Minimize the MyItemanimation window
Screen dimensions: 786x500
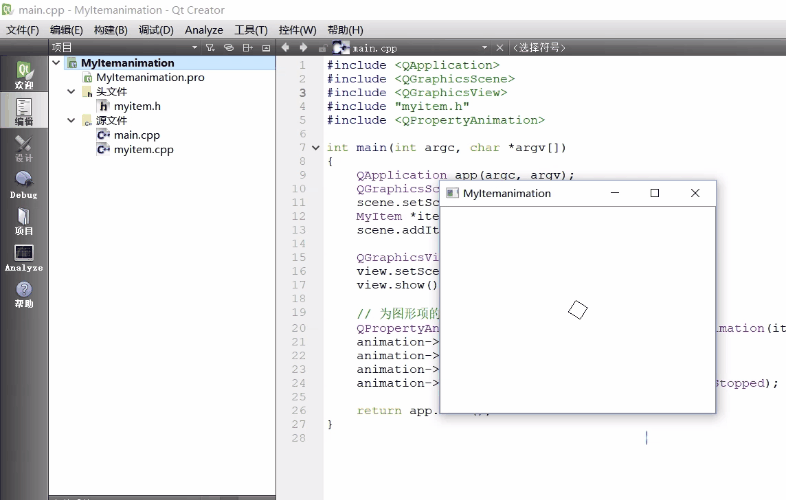[615, 193]
